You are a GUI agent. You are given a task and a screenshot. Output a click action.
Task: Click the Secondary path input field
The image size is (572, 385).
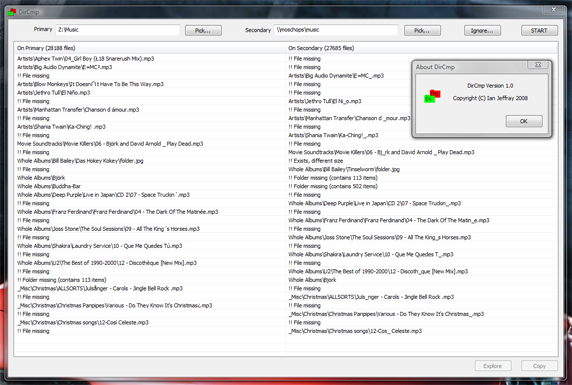pos(336,30)
